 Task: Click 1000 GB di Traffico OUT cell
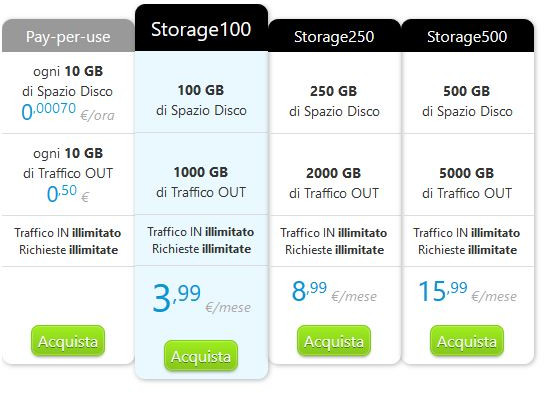tap(201, 182)
